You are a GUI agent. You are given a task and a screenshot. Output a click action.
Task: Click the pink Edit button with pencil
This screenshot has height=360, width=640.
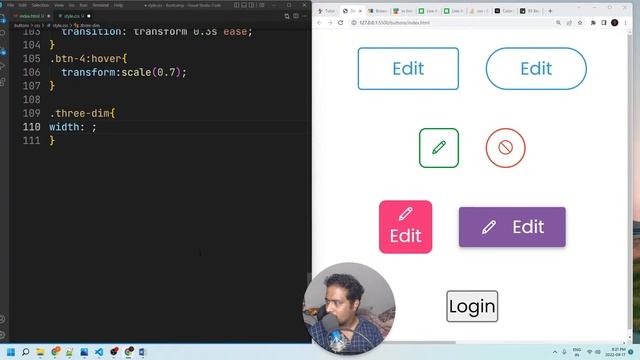(405, 227)
